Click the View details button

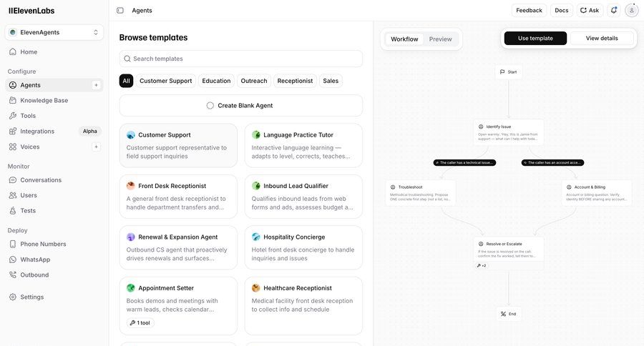(x=602, y=38)
